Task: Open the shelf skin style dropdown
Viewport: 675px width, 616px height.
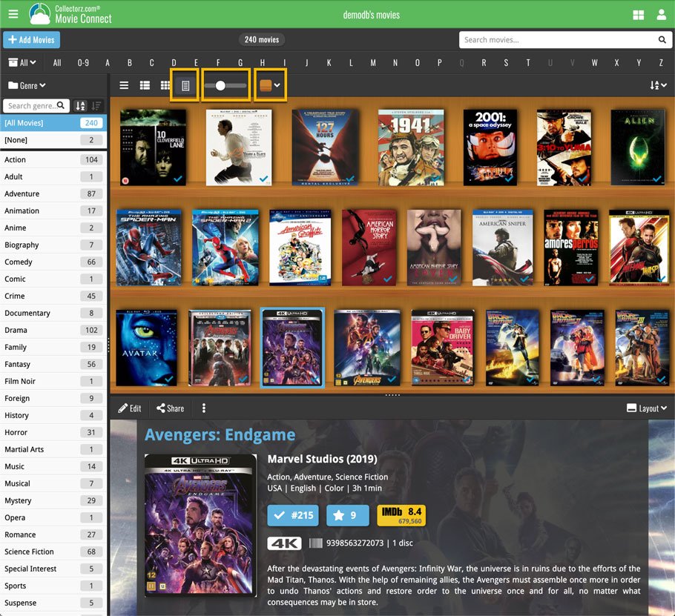Action: click(x=269, y=86)
